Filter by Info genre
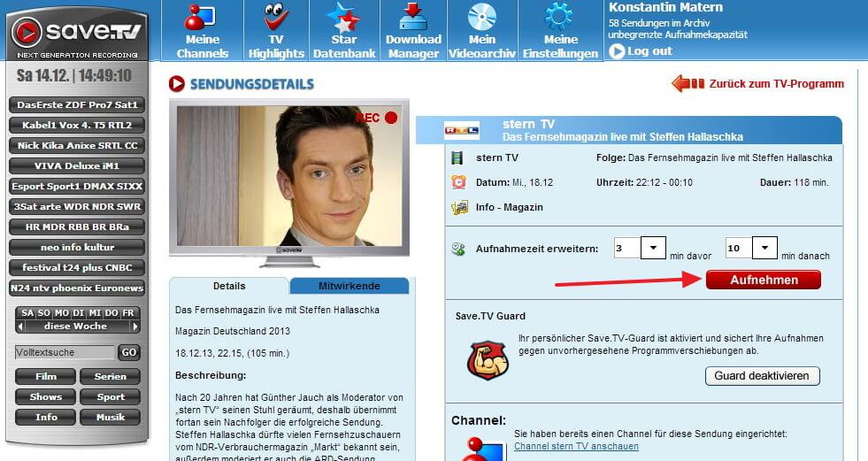The width and height of the screenshot is (868, 461). pos(45,418)
